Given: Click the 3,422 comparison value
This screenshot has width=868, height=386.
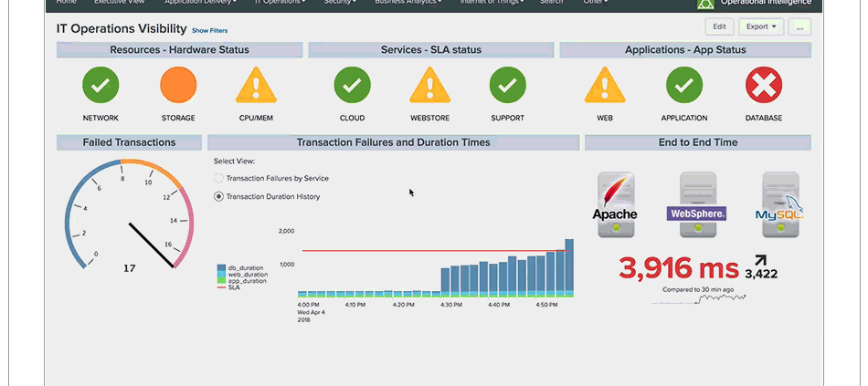Looking at the screenshot, I should click(760, 274).
